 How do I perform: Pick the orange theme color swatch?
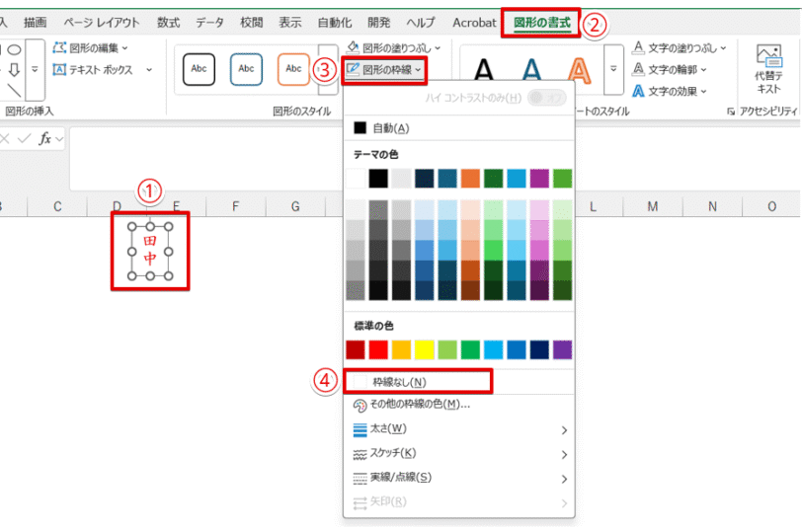tap(470, 179)
